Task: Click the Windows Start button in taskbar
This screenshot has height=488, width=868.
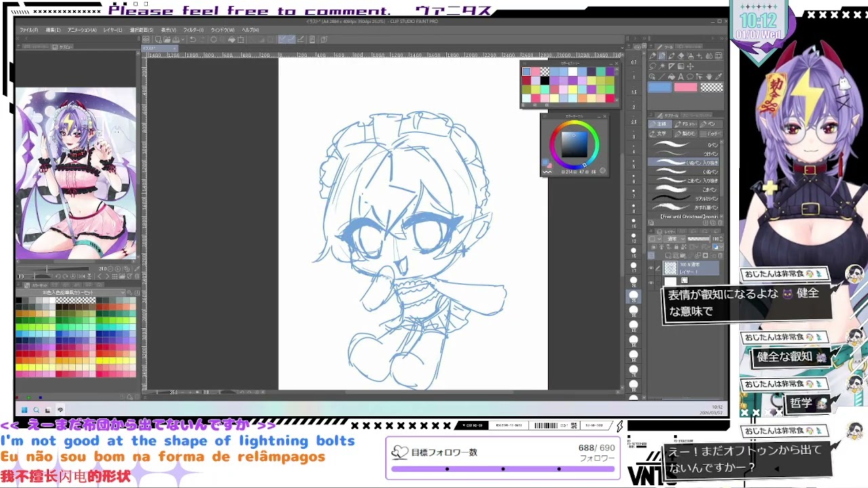Action: coord(24,410)
